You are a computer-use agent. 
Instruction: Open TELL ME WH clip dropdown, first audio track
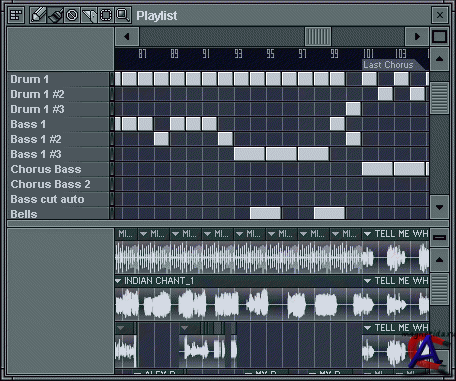[x=367, y=234]
